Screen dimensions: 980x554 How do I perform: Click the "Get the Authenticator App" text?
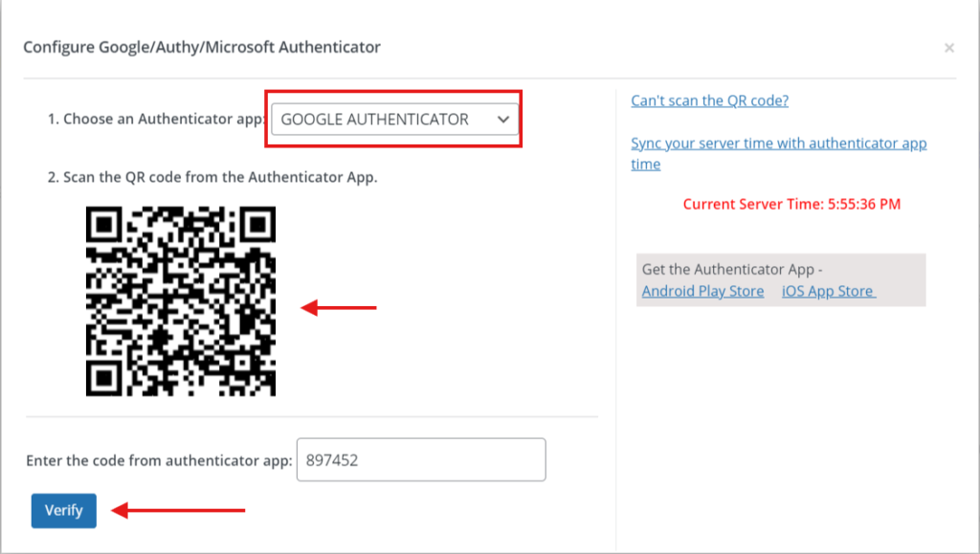[732, 270]
